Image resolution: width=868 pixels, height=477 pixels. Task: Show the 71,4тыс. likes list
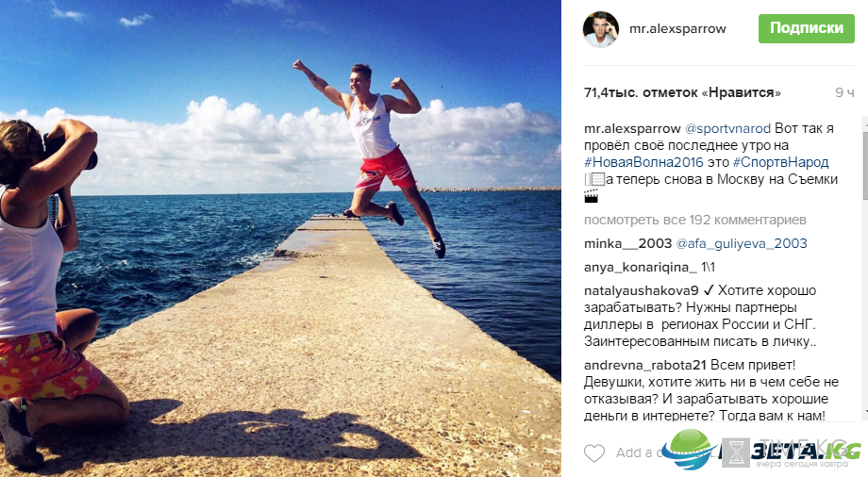click(x=682, y=92)
